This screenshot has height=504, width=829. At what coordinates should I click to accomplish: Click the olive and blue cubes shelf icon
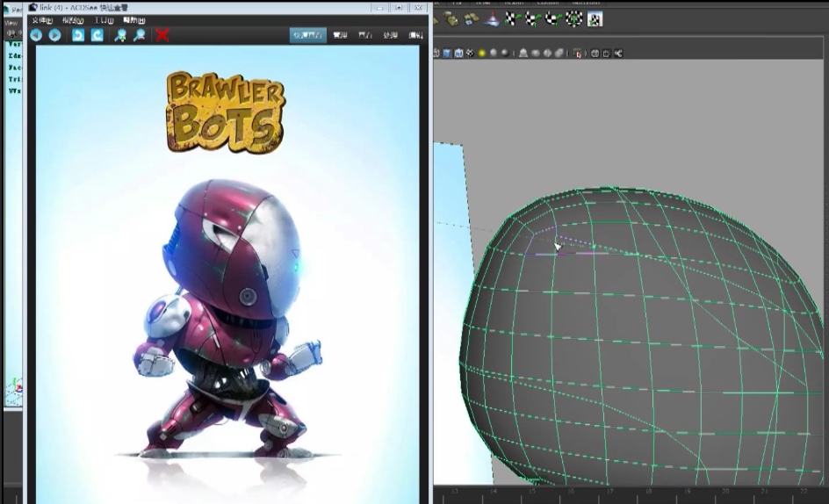coord(472,19)
